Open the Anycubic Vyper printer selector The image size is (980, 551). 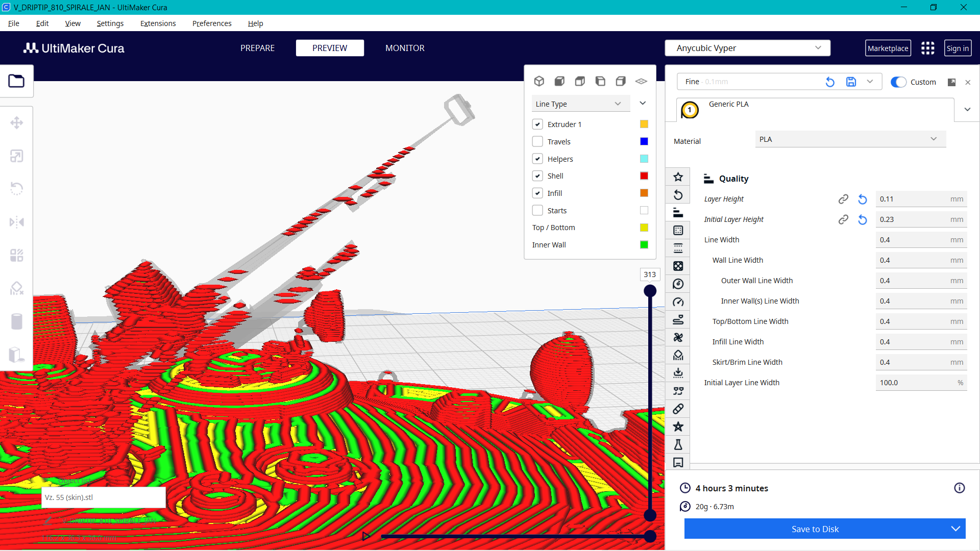[747, 47]
